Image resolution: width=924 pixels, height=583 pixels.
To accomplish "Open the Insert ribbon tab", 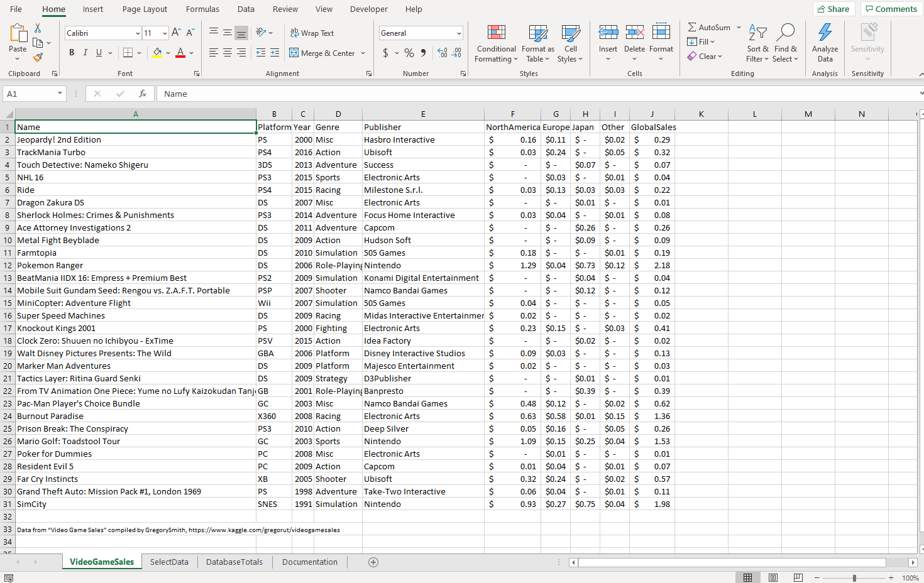I will click(93, 9).
